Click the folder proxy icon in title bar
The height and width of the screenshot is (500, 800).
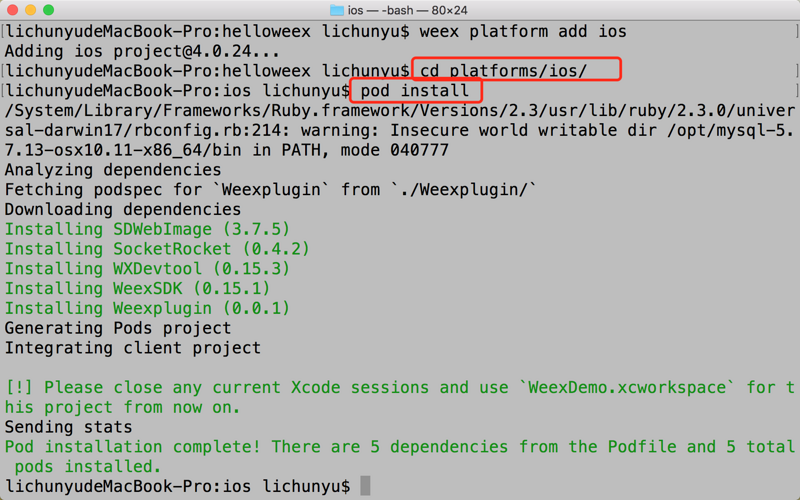337,10
